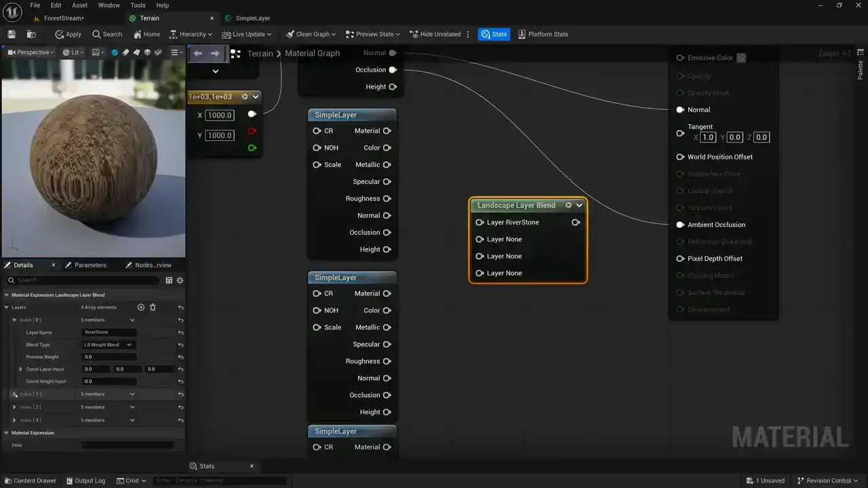
Task: Open the Hierarchy dropdown menu
Action: click(x=191, y=35)
